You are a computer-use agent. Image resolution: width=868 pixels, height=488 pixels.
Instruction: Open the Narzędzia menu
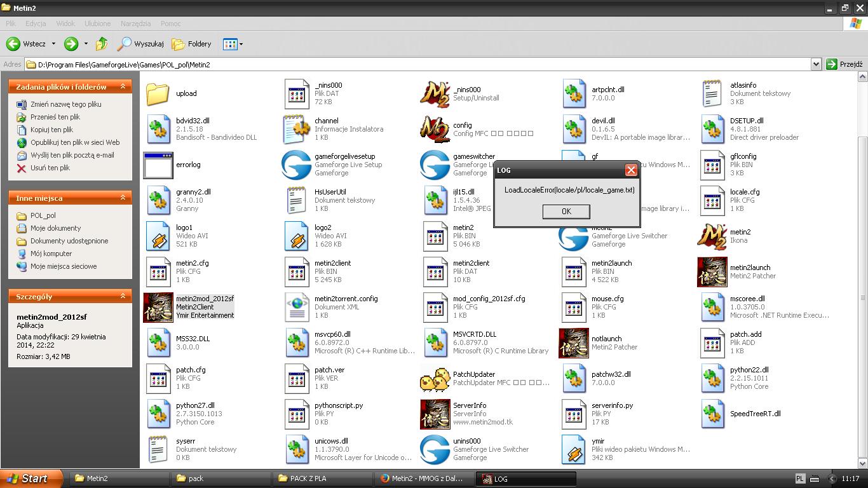pos(135,24)
